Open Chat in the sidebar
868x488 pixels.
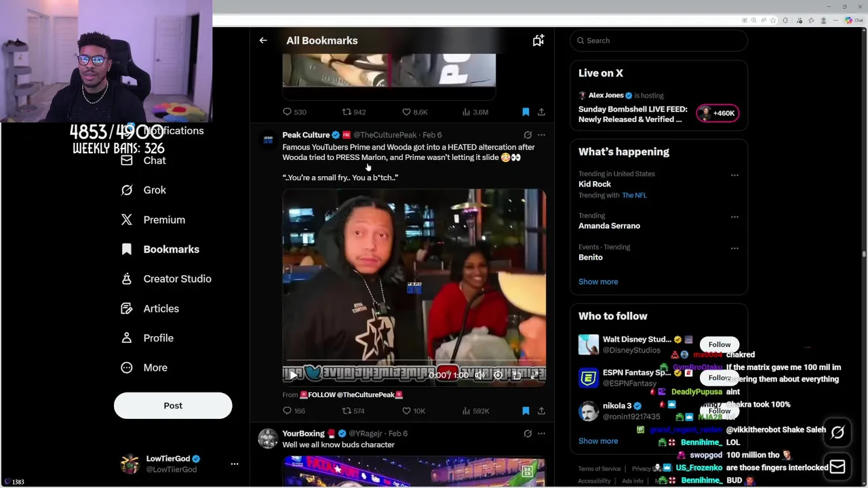pyautogui.click(x=143, y=161)
